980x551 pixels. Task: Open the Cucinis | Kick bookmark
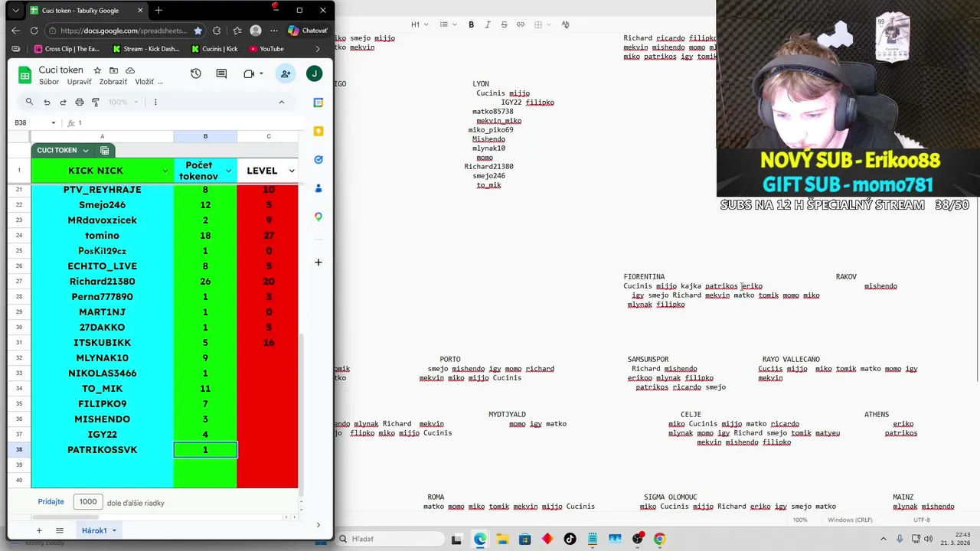tap(214, 49)
